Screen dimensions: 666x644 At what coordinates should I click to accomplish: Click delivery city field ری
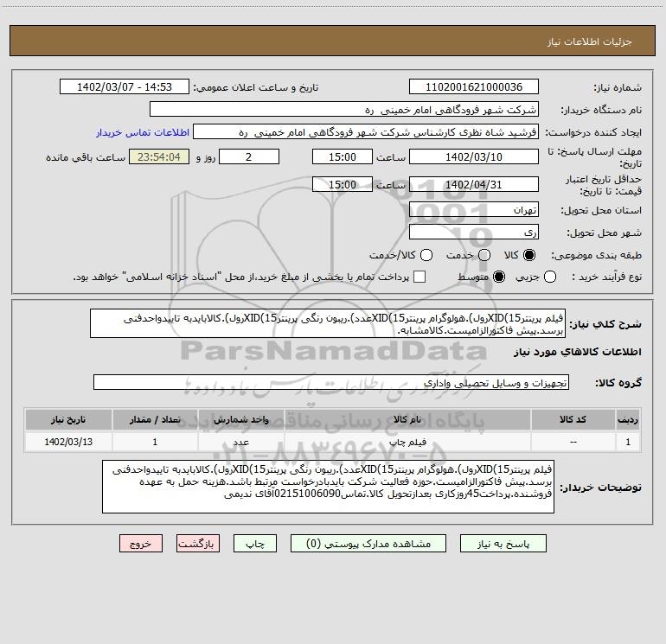coord(474,233)
